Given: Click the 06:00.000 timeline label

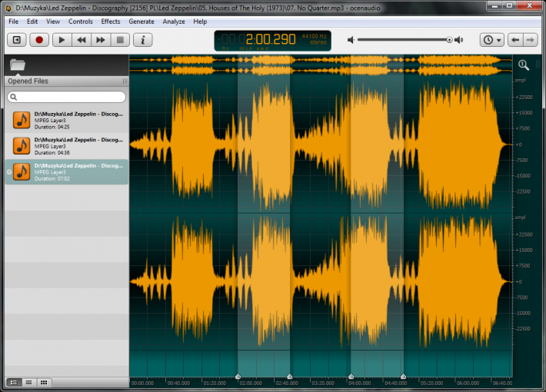Looking at the screenshot, I should click(x=468, y=384).
